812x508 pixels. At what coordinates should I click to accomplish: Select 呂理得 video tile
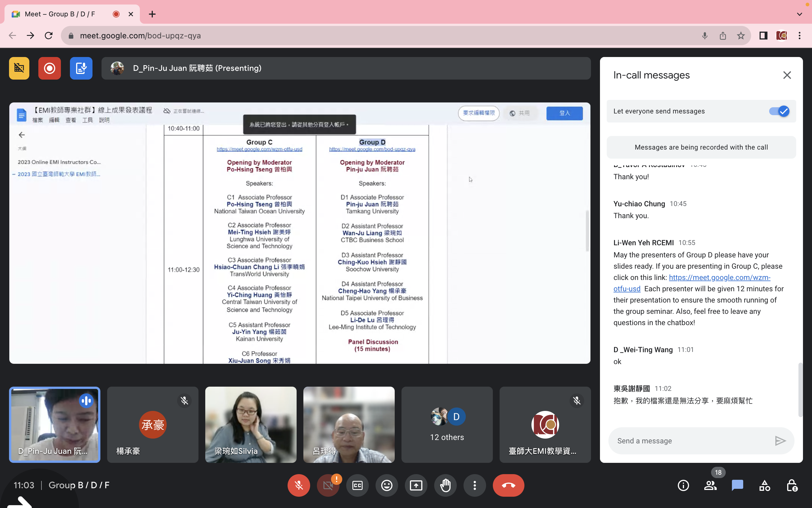pos(349,425)
